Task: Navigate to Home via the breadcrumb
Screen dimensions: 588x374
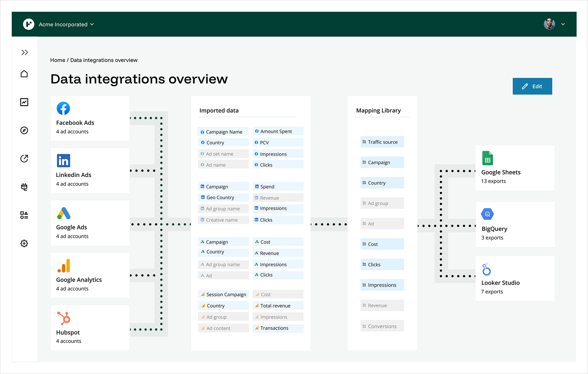Action: (x=58, y=60)
